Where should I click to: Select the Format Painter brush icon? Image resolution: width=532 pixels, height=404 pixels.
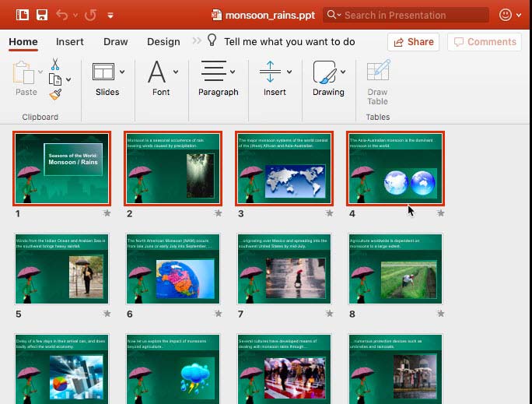56,94
